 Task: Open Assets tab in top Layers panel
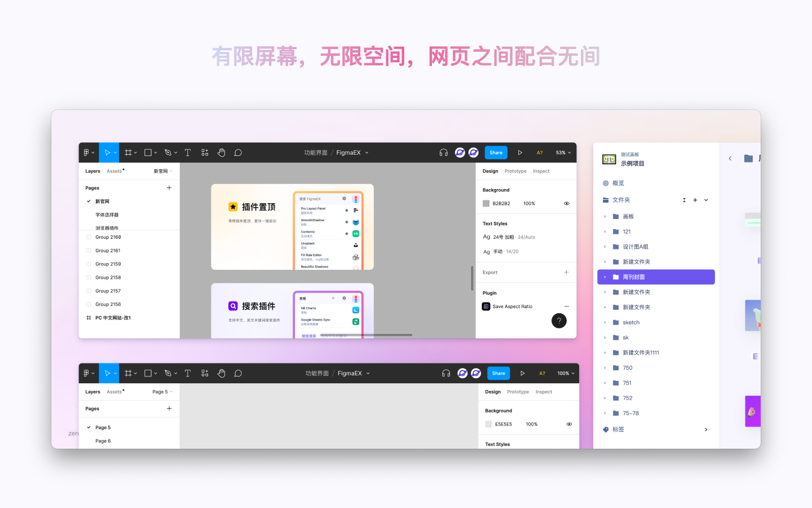(x=114, y=171)
